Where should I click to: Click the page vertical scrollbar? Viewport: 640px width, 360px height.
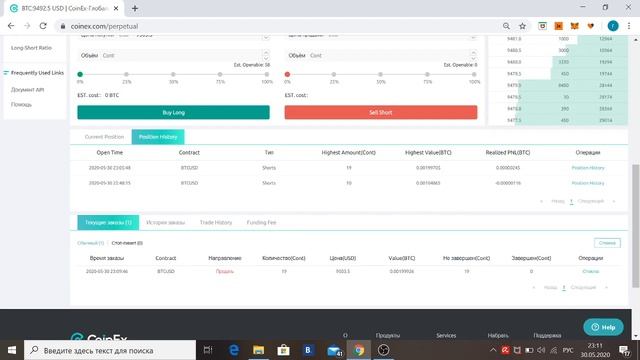[636, 226]
